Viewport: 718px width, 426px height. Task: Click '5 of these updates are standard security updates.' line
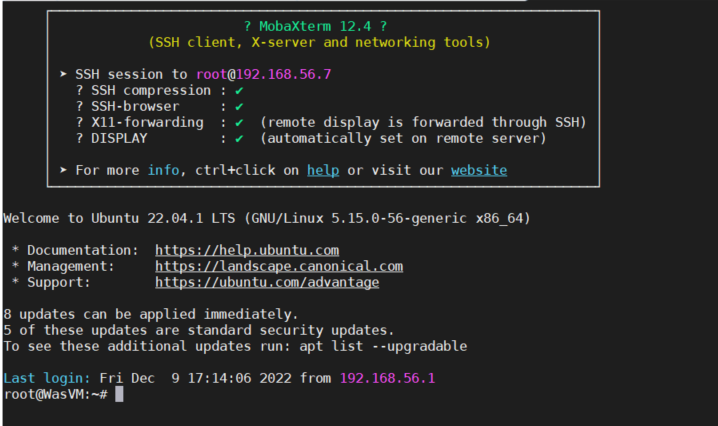pyautogui.click(x=198, y=330)
